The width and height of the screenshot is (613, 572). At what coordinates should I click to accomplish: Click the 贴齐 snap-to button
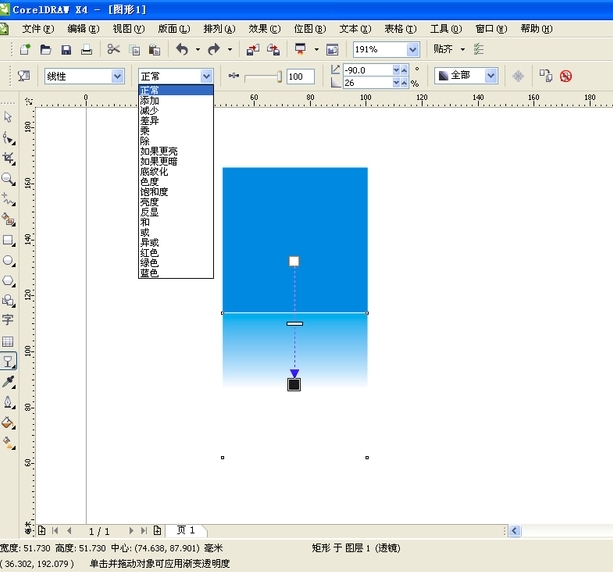[443, 49]
